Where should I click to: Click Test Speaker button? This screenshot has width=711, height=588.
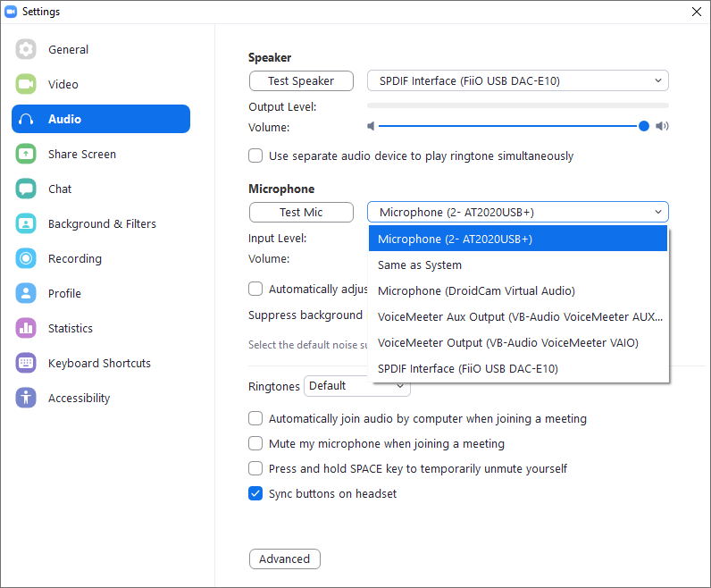301,80
